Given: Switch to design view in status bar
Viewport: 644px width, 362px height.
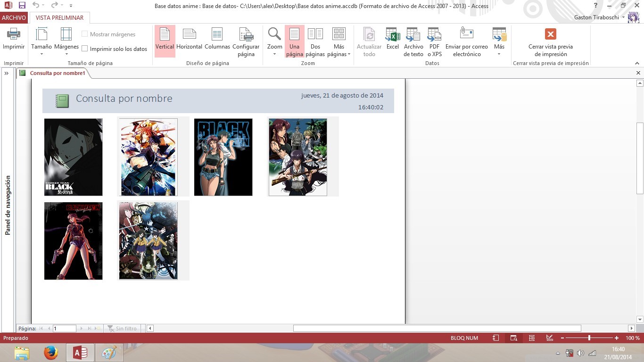Looking at the screenshot, I should [x=549, y=338].
